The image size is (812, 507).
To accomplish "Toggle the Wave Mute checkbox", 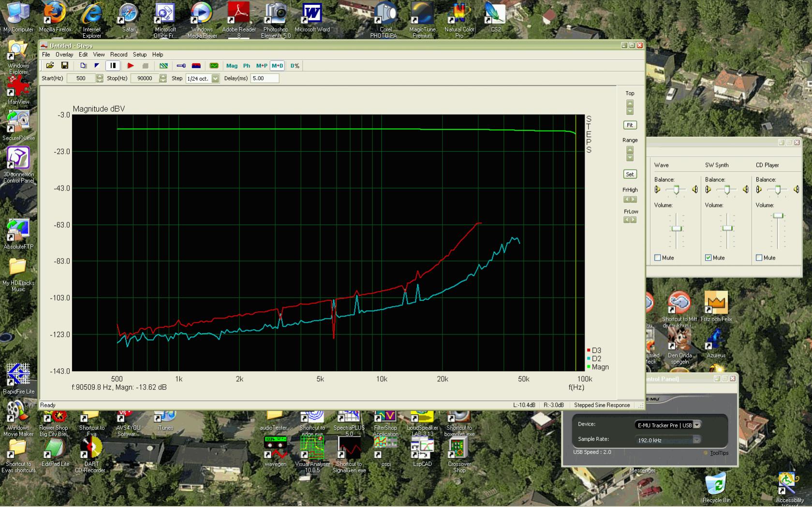I will click(658, 258).
